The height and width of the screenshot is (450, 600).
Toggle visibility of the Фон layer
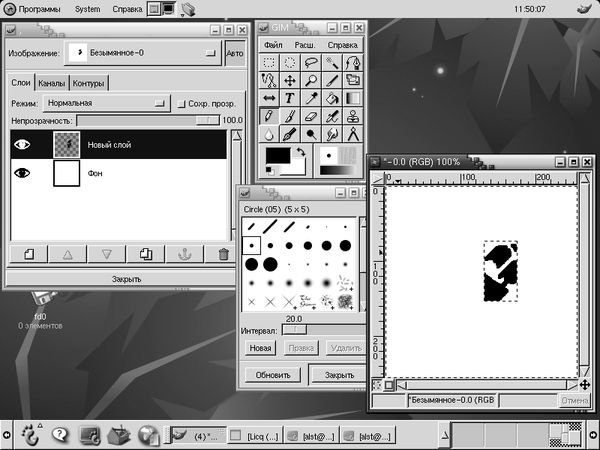point(22,174)
